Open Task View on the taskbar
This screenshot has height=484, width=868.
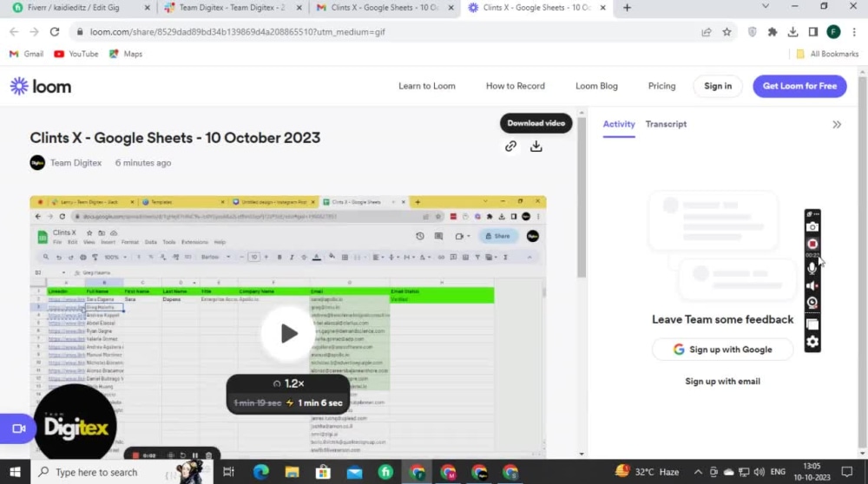(x=228, y=472)
